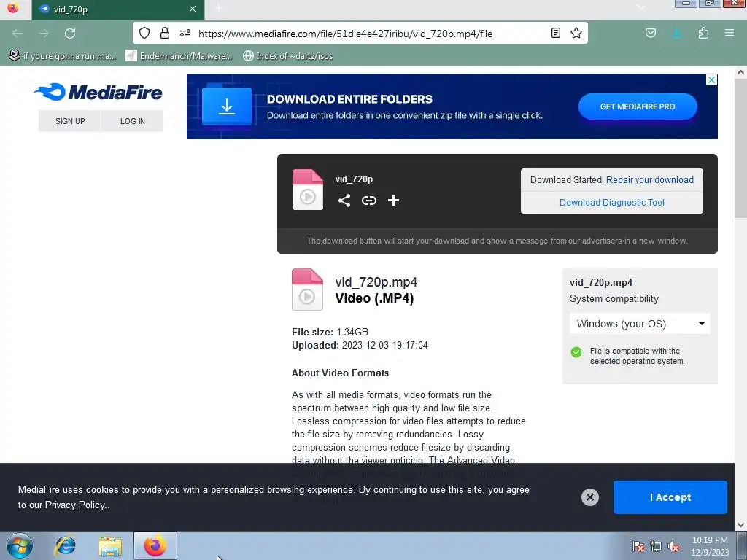
Task: Click the muted volume tray icon
Action: pos(673,546)
